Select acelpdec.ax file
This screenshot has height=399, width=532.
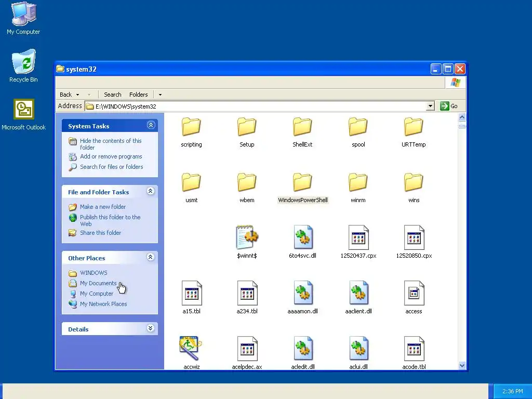click(247, 353)
